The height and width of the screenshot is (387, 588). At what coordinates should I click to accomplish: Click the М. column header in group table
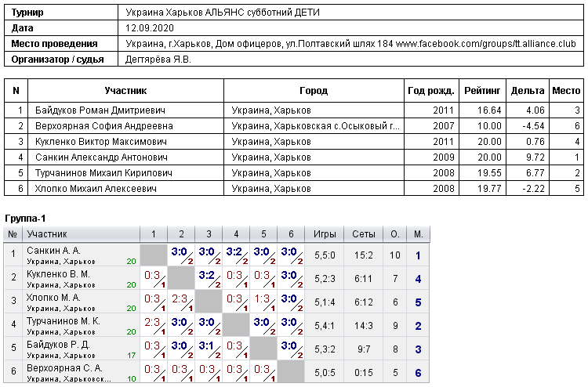coord(419,234)
